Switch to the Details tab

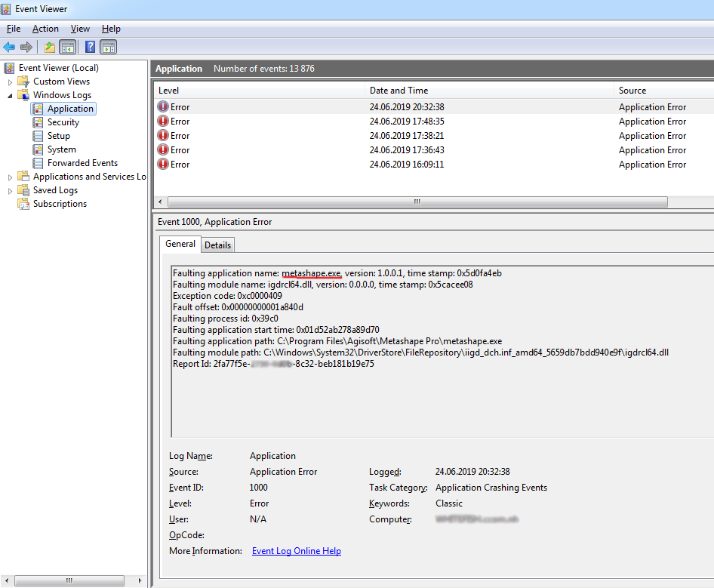pos(217,245)
